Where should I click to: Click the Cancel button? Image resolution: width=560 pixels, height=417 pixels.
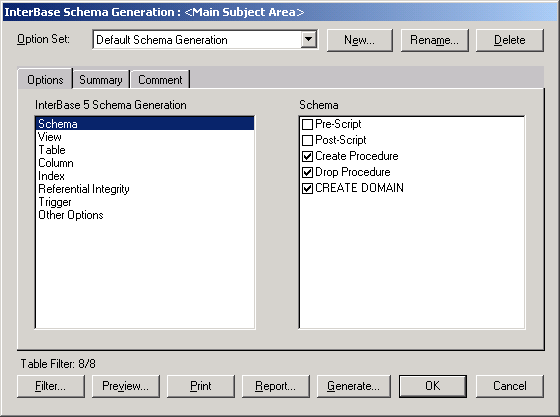(x=510, y=386)
